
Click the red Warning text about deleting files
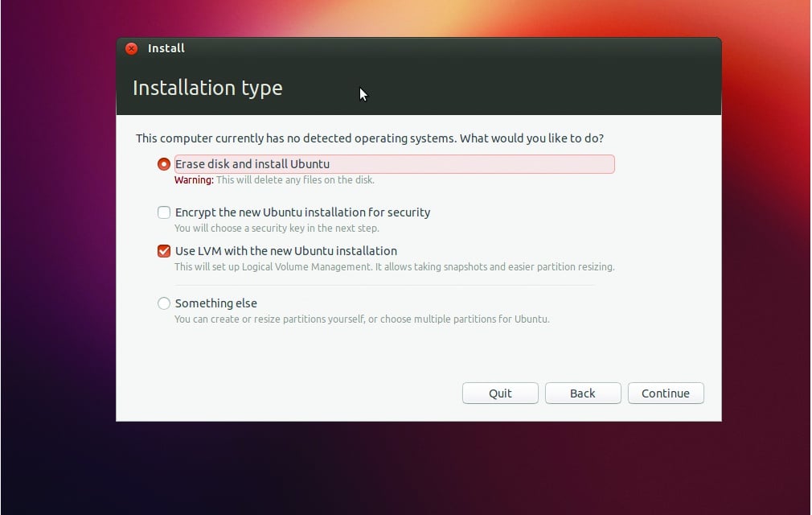[x=194, y=180]
